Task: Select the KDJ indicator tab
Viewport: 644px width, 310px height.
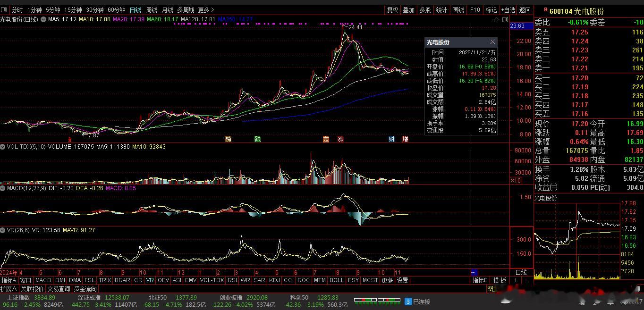Action: coord(274,280)
